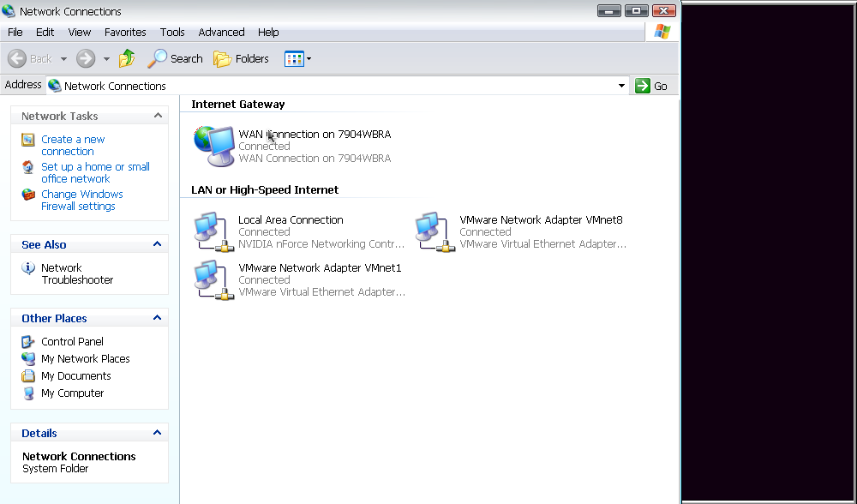Open the Back history dropdown arrow
This screenshot has width=857, height=504.
pyautogui.click(x=63, y=58)
